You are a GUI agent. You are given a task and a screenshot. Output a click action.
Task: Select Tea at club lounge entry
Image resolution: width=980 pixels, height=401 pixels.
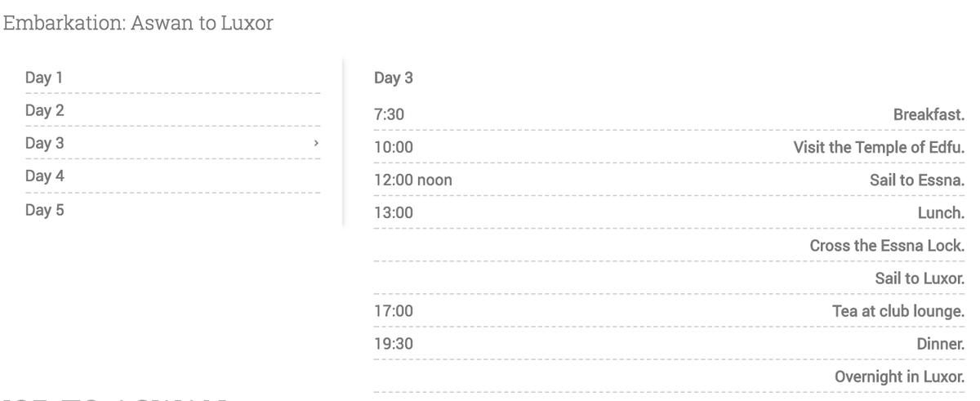(898, 311)
